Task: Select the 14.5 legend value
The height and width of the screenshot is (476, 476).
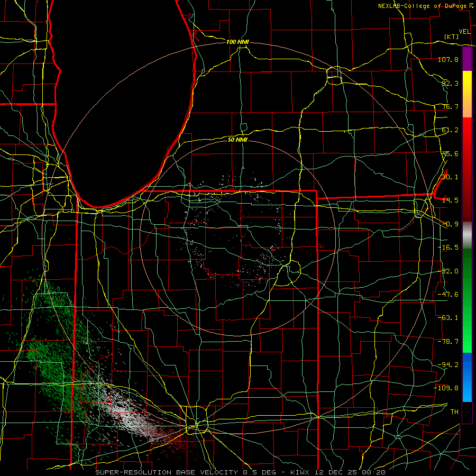Action: [x=450, y=200]
